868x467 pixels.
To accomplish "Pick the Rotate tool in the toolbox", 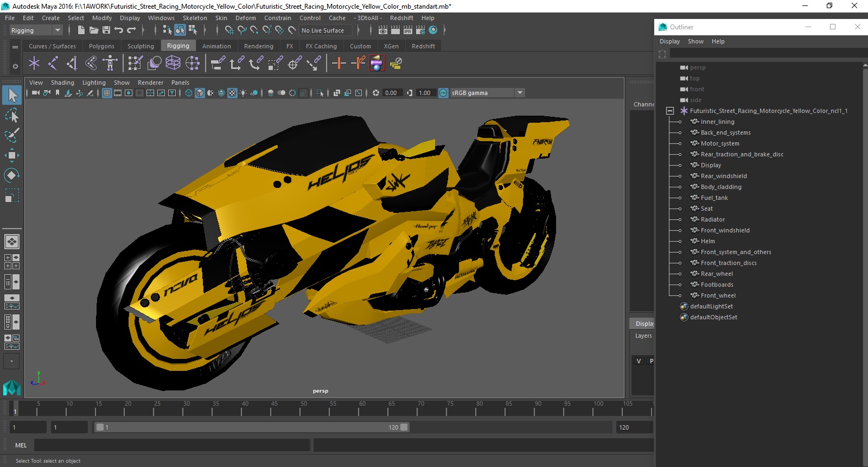I will [x=12, y=175].
